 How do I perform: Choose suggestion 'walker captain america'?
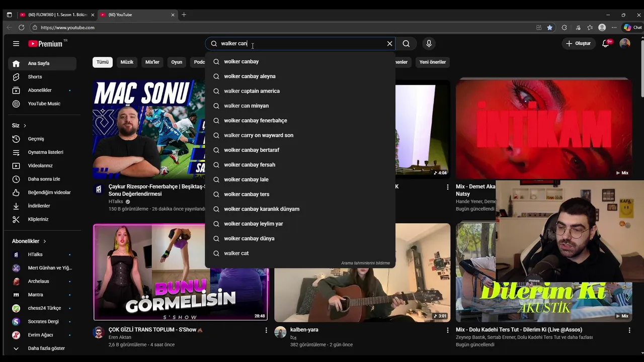300,91
